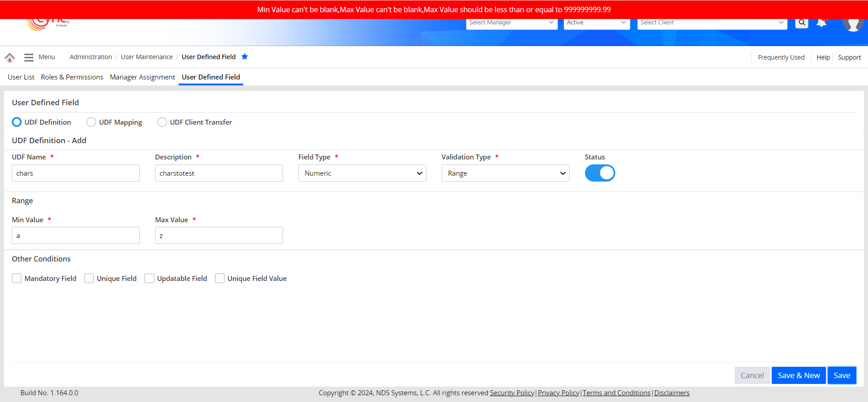This screenshot has width=868, height=402.
Task: Click the home icon
Action: [9, 57]
